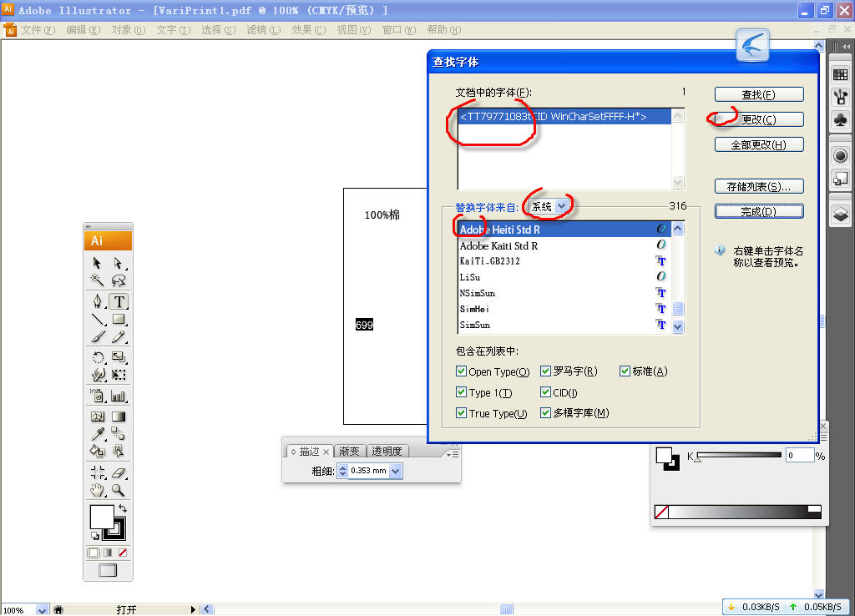
Task: Select the Pen tool
Action: click(97, 301)
